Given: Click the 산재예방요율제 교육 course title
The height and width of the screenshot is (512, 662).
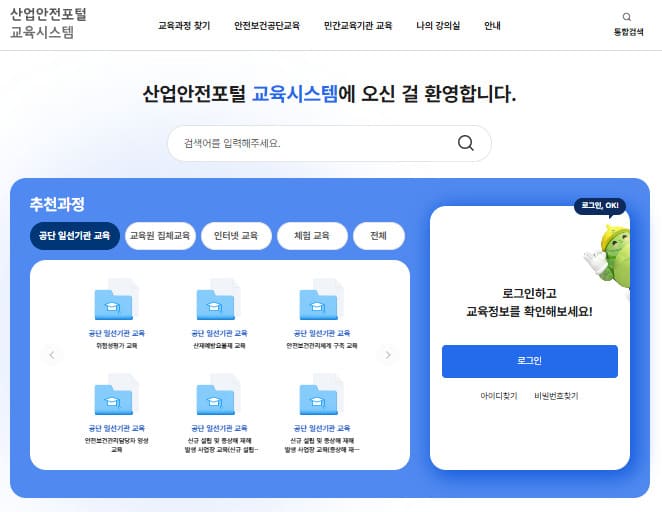Looking at the screenshot, I should 219,346.
